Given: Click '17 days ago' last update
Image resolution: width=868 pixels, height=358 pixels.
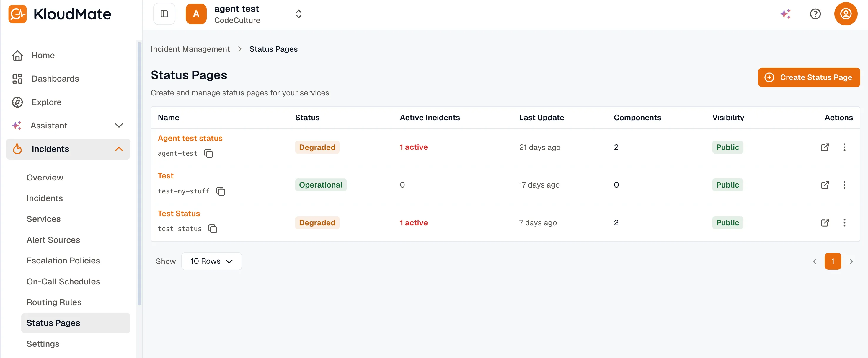Looking at the screenshot, I should 539,185.
